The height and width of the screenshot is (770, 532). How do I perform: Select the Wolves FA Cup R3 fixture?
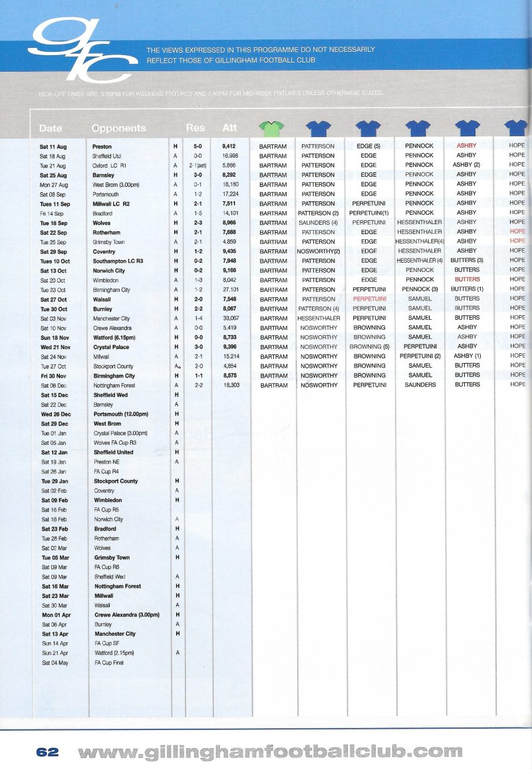115,443
